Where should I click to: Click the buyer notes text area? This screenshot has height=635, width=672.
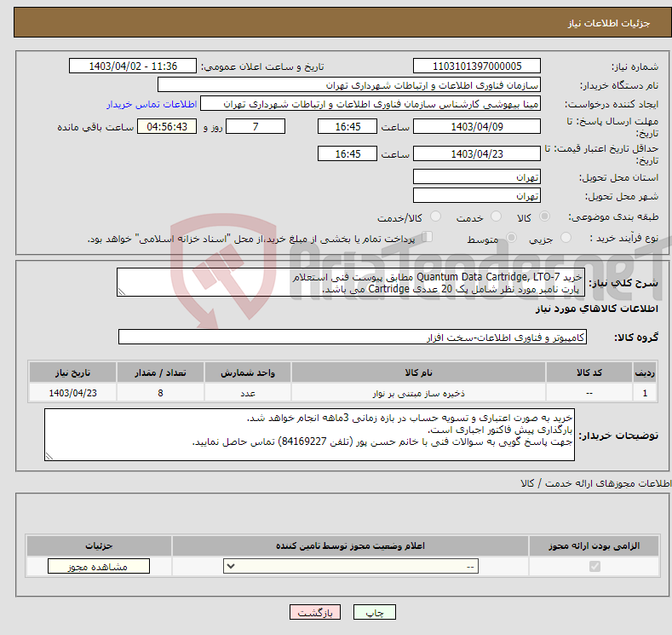click(309, 435)
